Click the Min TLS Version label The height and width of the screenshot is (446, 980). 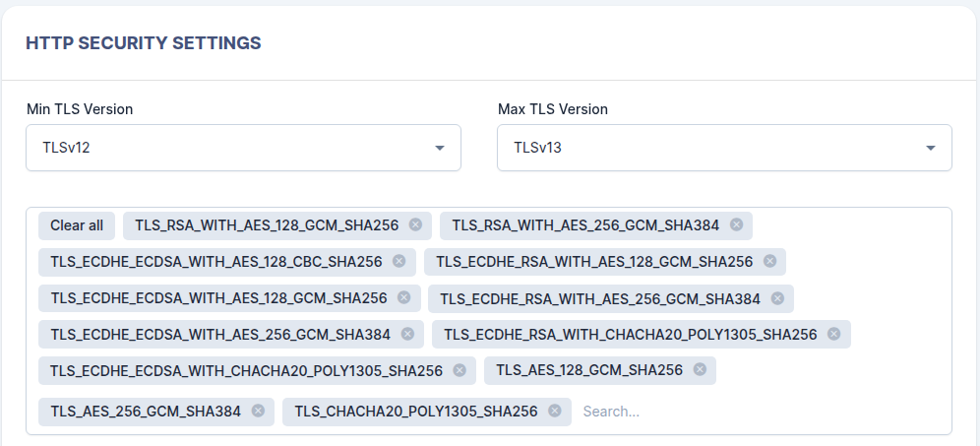pos(80,109)
